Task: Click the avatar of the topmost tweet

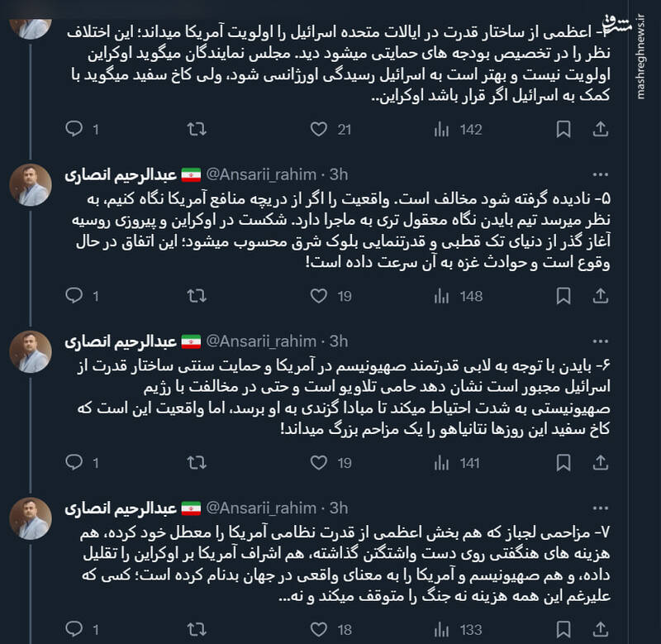Action: coord(31,21)
